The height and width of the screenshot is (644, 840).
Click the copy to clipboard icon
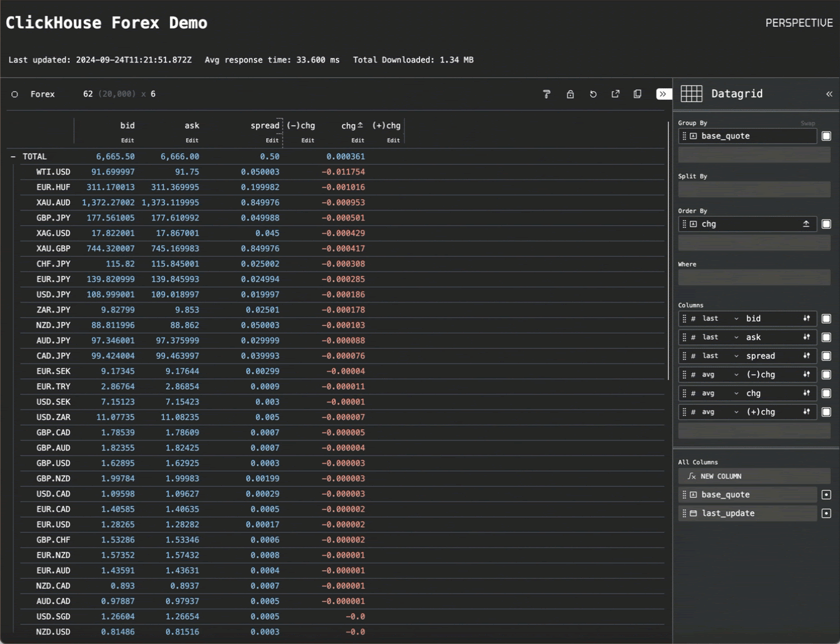click(637, 94)
